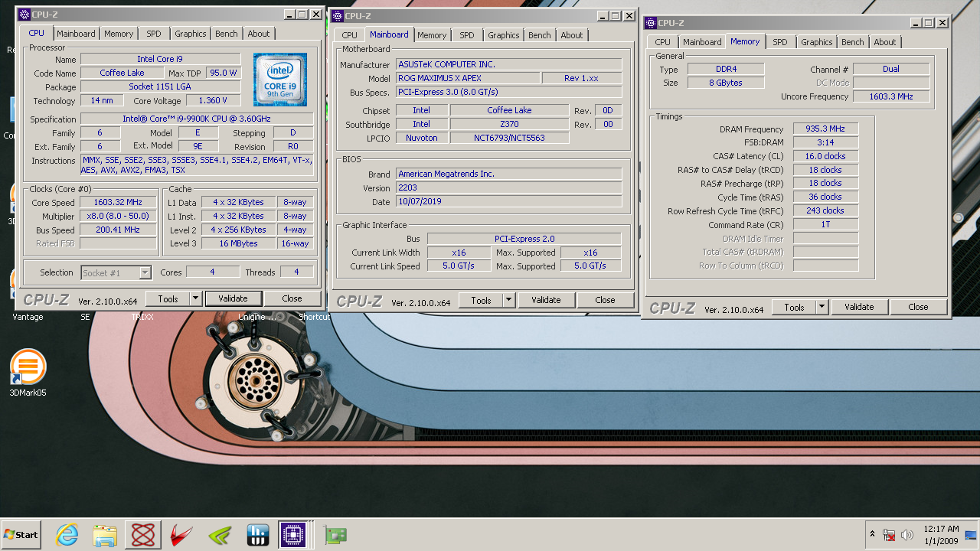Click Validate button in Mainboard window

pos(546,300)
